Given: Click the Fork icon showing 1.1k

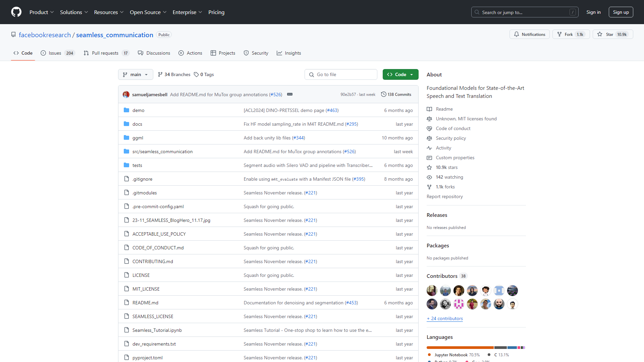Looking at the screenshot, I should click(571, 35).
